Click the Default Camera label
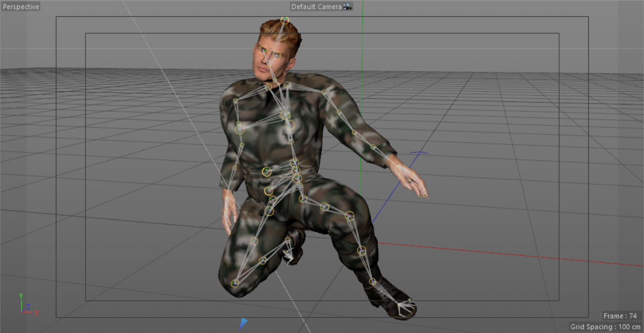This screenshot has height=333, width=644. click(316, 7)
